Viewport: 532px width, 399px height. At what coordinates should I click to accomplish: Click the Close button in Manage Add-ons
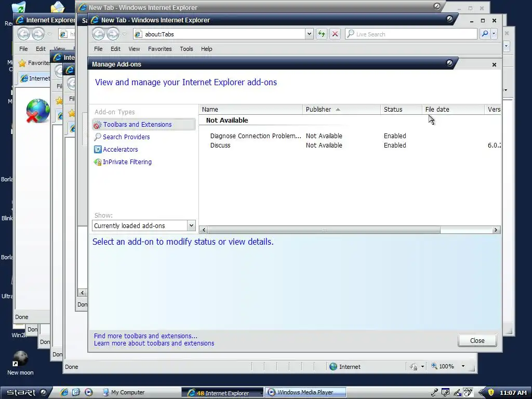[477, 341]
